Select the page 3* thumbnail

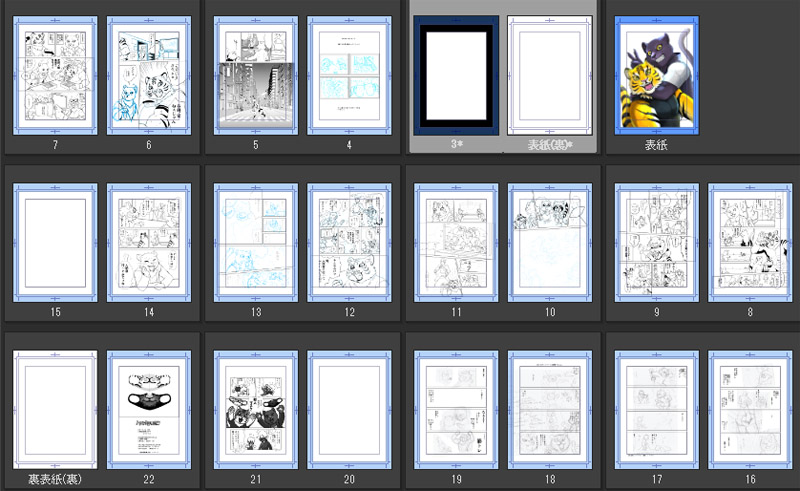(456, 76)
